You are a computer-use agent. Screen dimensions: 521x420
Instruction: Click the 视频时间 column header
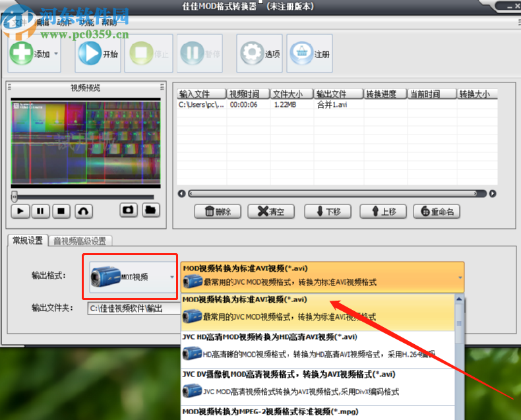(x=248, y=94)
